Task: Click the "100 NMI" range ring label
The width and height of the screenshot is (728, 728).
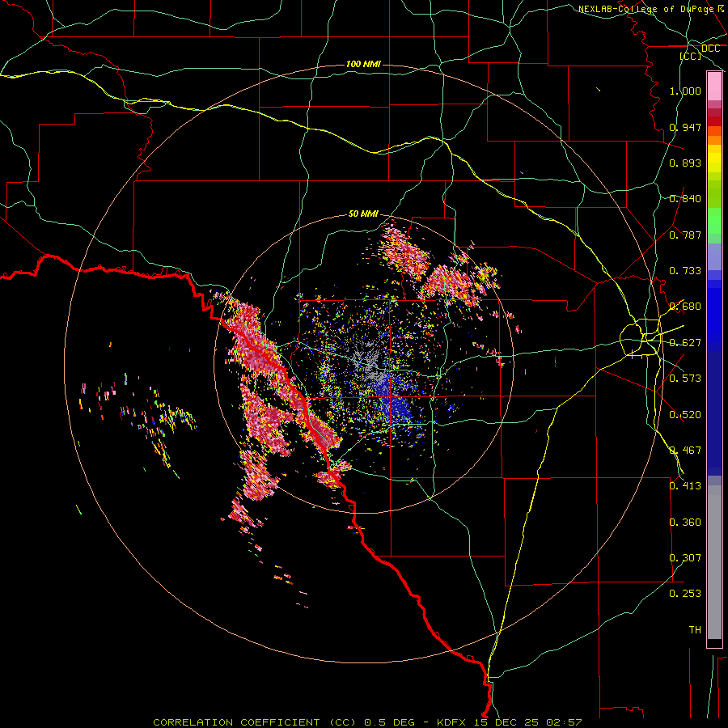Action: click(363, 64)
